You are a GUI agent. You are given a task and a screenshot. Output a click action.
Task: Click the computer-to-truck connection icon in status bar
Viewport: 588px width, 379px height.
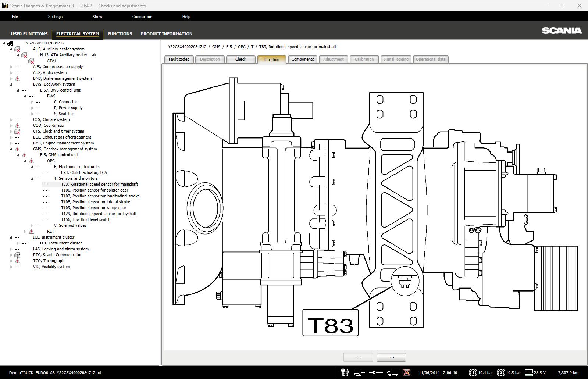pos(376,373)
